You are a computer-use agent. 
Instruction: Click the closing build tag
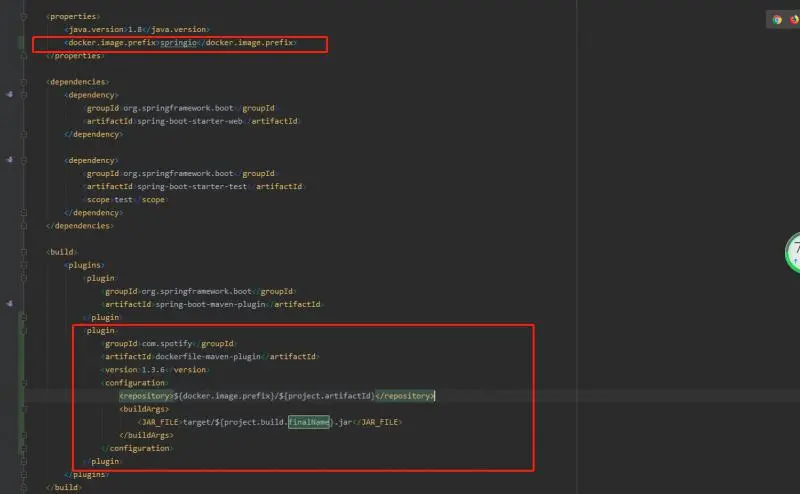tap(64, 487)
